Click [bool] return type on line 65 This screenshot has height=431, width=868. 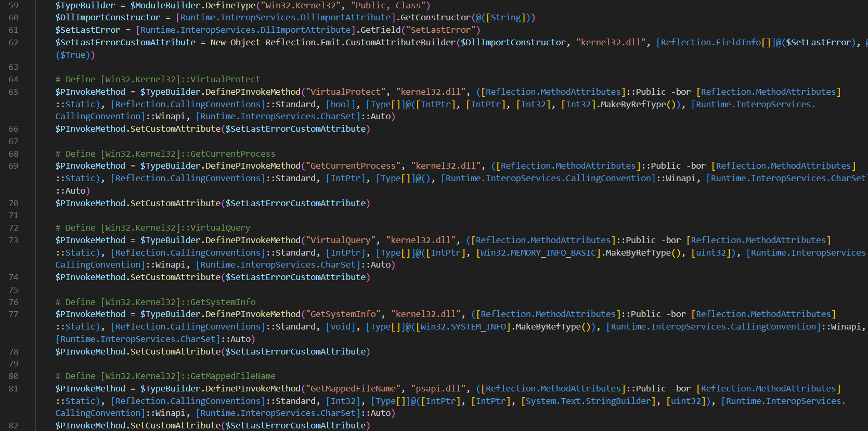click(x=340, y=104)
